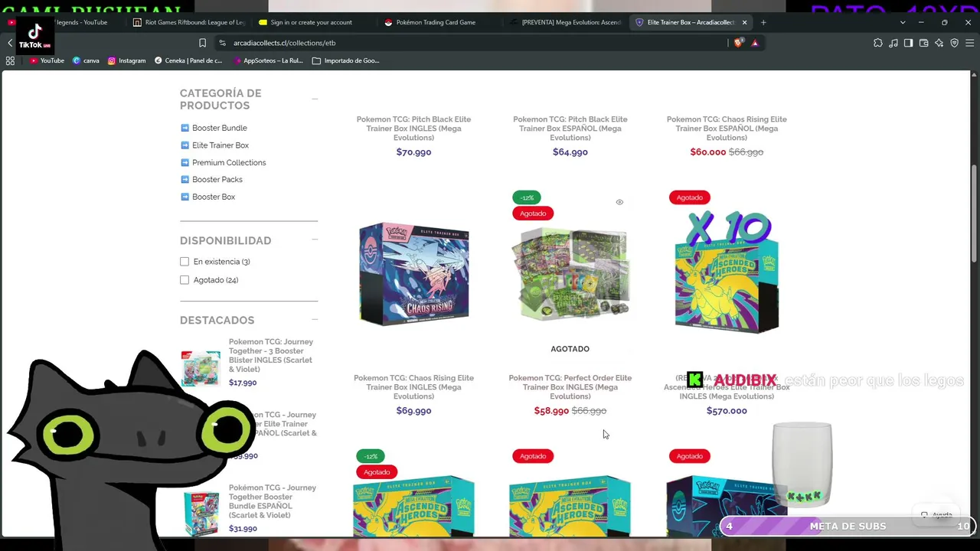Open the Instagram bookmark
Screen dimensions: 980x551
(x=126, y=60)
